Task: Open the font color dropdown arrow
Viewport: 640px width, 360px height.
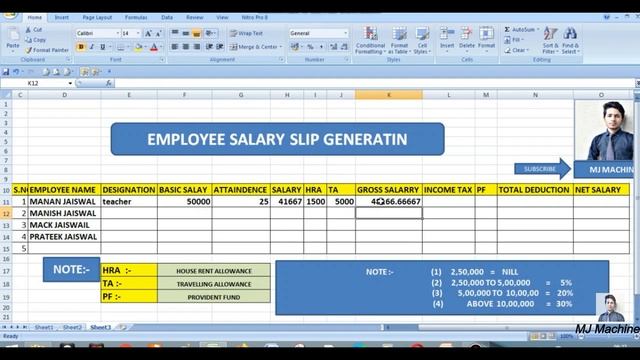Action: [161, 47]
